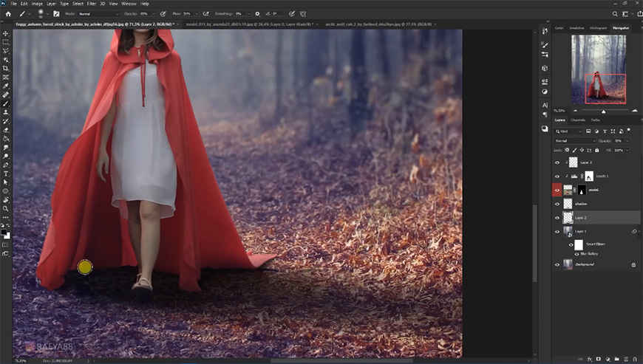Switch to the arctic_wolf_cub document tab
Viewport: 643px width, 364px height.
(x=378, y=24)
